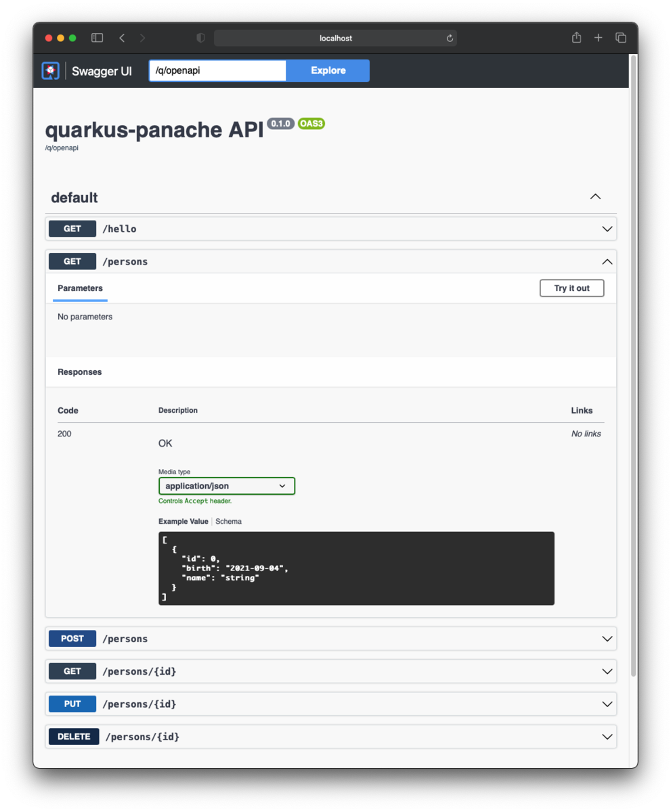
Task: Expand the GET /persons/{id} operation
Action: click(331, 671)
